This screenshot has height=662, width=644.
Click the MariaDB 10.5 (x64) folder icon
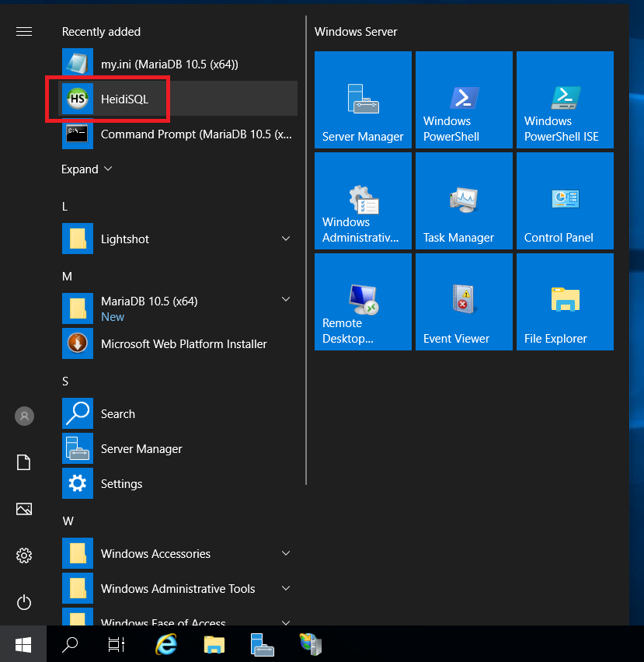(x=78, y=308)
